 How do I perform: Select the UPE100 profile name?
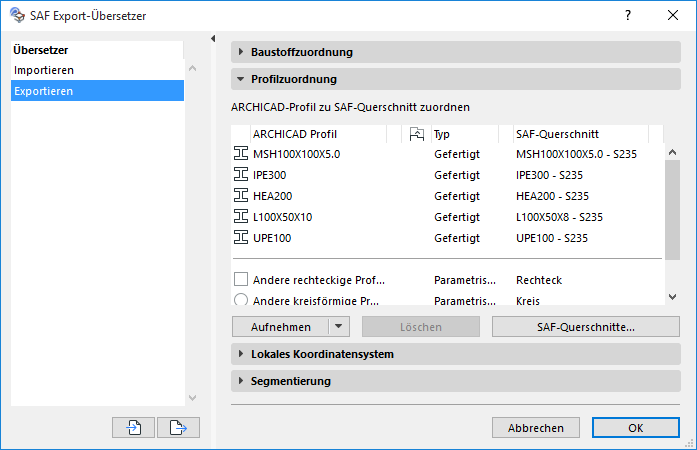pos(272,238)
